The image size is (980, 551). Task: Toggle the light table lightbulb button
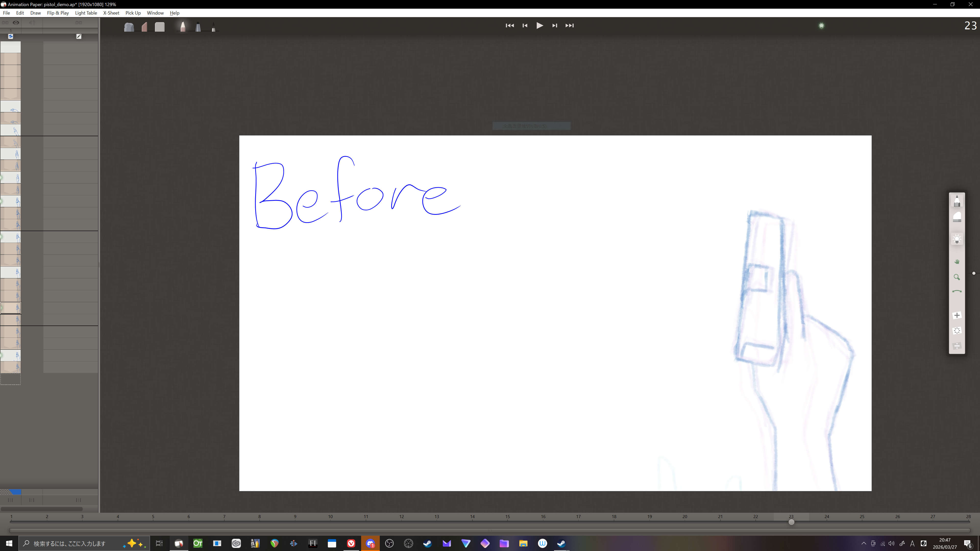957,239
